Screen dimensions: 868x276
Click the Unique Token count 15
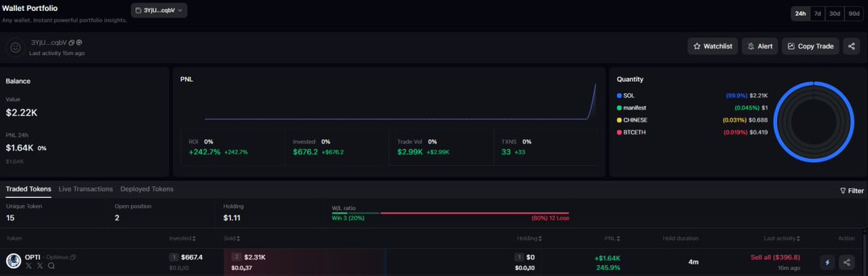pyautogui.click(x=9, y=217)
